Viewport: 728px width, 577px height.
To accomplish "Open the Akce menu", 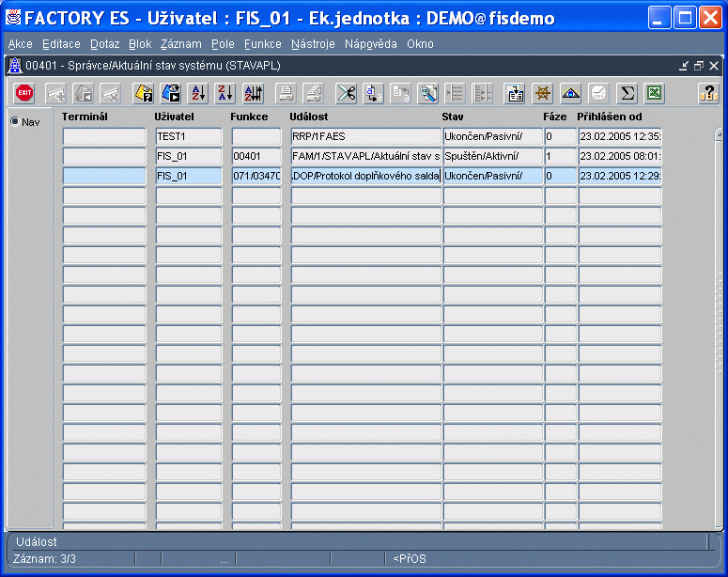I will click(x=21, y=44).
